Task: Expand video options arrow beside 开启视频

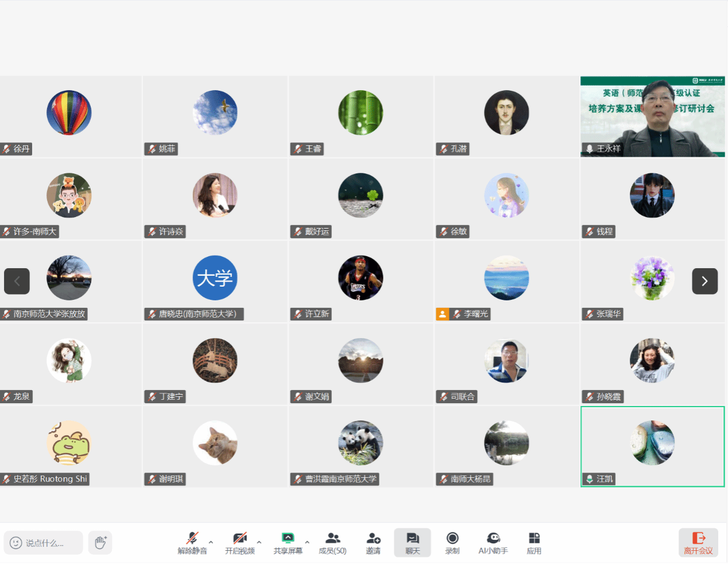Action: (x=259, y=542)
